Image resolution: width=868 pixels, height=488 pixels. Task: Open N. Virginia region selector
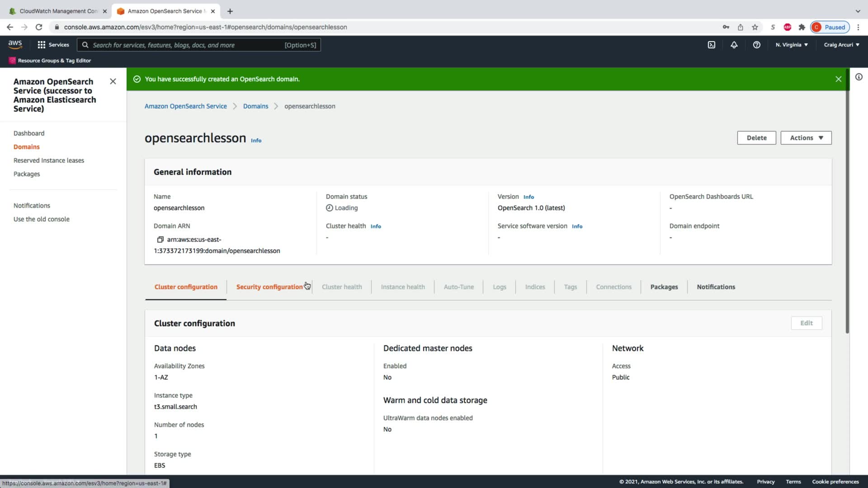[x=792, y=45]
